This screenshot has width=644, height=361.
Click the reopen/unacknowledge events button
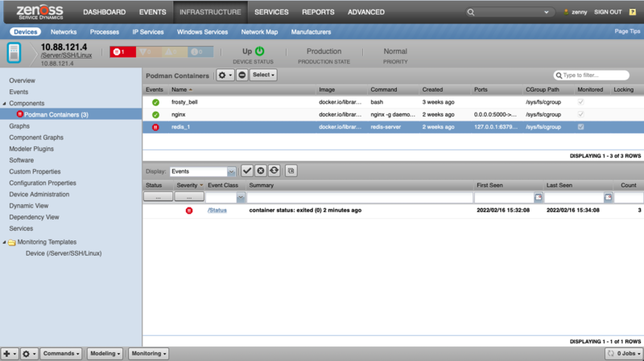[274, 170]
